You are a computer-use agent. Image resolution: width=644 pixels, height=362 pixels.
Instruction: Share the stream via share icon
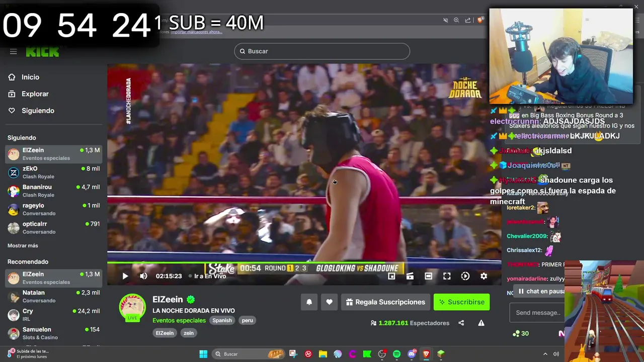point(461,323)
